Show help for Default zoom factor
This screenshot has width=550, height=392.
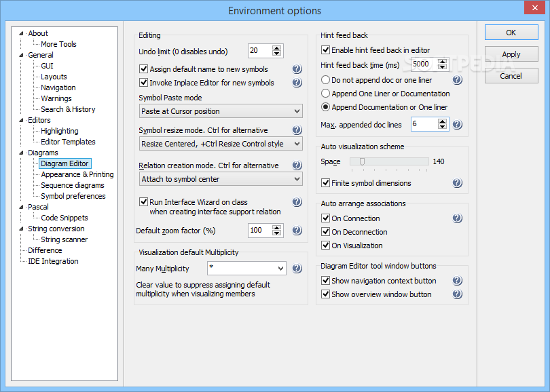click(x=297, y=230)
